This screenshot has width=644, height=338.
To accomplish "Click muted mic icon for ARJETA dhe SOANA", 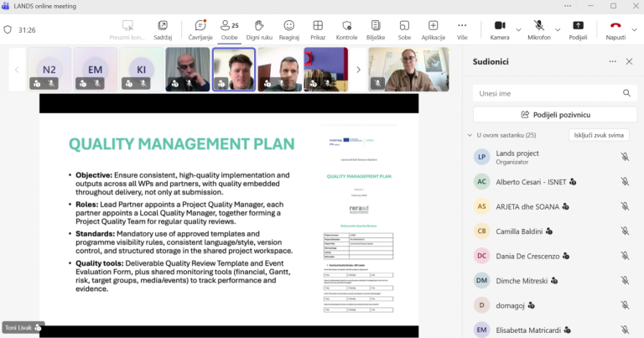I will click(625, 206).
